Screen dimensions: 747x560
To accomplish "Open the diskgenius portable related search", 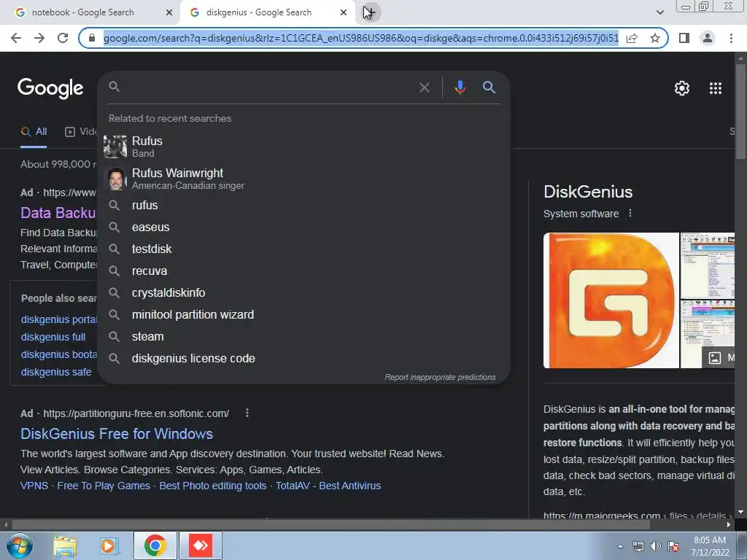I will pyautogui.click(x=59, y=319).
